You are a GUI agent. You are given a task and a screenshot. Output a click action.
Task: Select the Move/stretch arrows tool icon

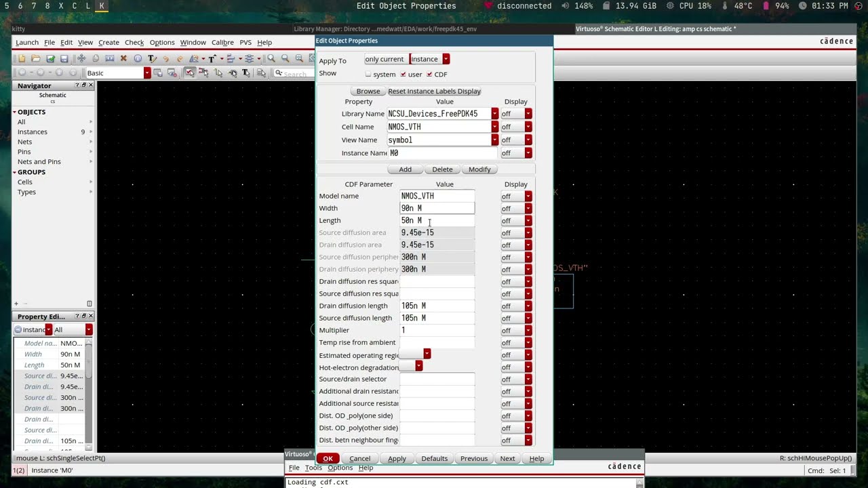[81, 59]
